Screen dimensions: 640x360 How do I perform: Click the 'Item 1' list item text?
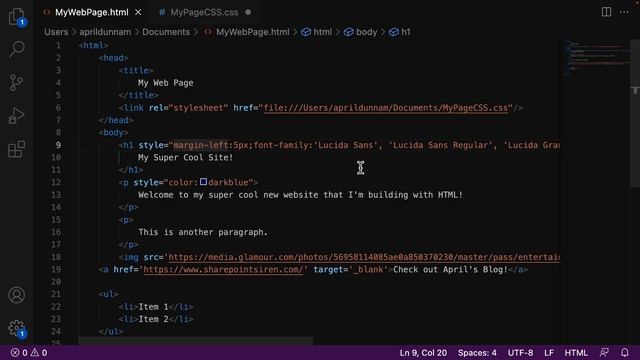153,307
